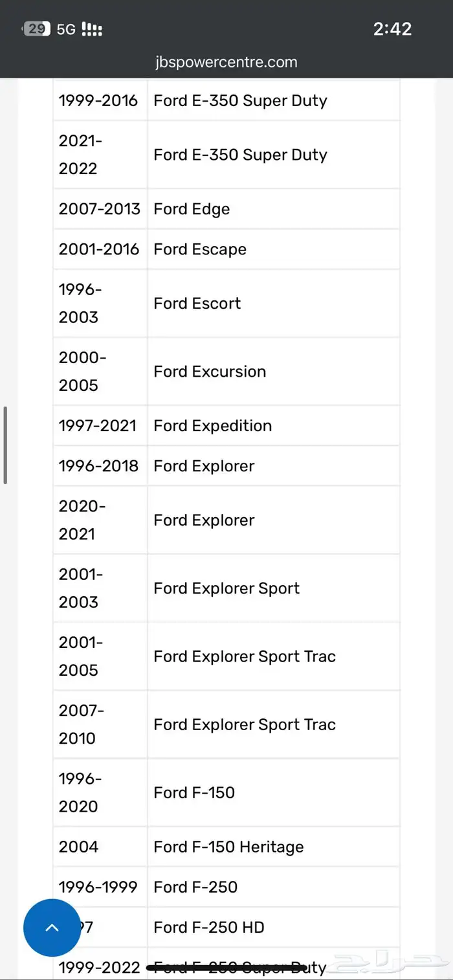Select the 2007-2013 year range cell
This screenshot has height=980, width=453.
[x=100, y=209]
